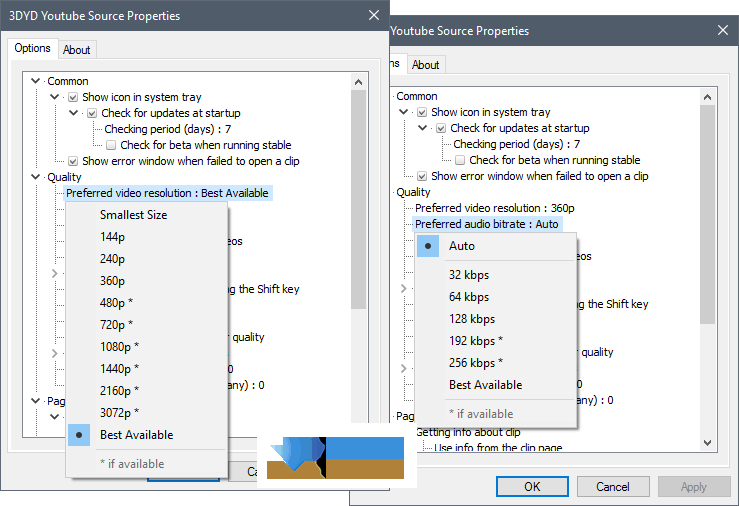
Task: Close the right Youtube Source Properties window
Action: point(723,31)
